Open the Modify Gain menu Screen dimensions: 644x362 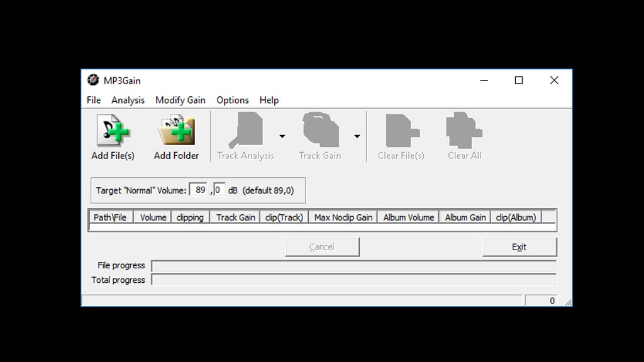(x=180, y=100)
